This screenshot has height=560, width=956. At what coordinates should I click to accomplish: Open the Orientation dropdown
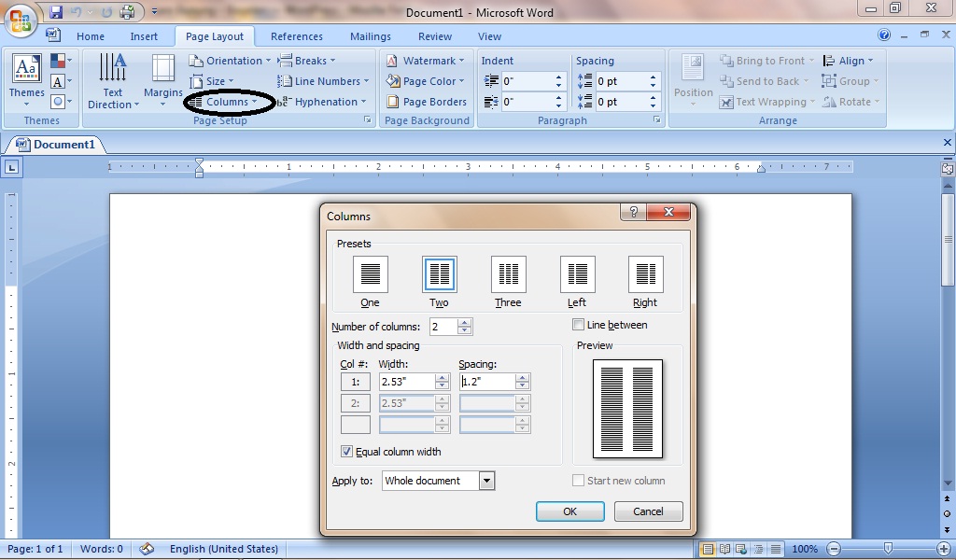230,61
